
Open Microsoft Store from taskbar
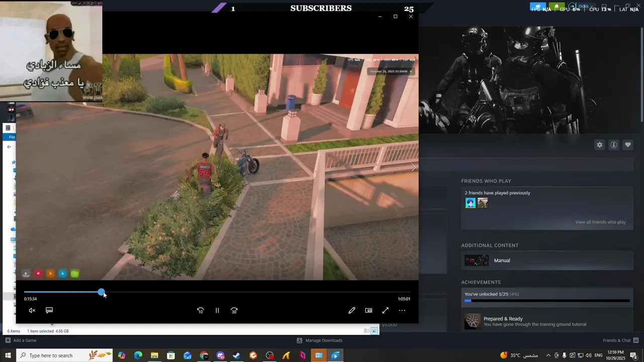[x=171, y=355]
